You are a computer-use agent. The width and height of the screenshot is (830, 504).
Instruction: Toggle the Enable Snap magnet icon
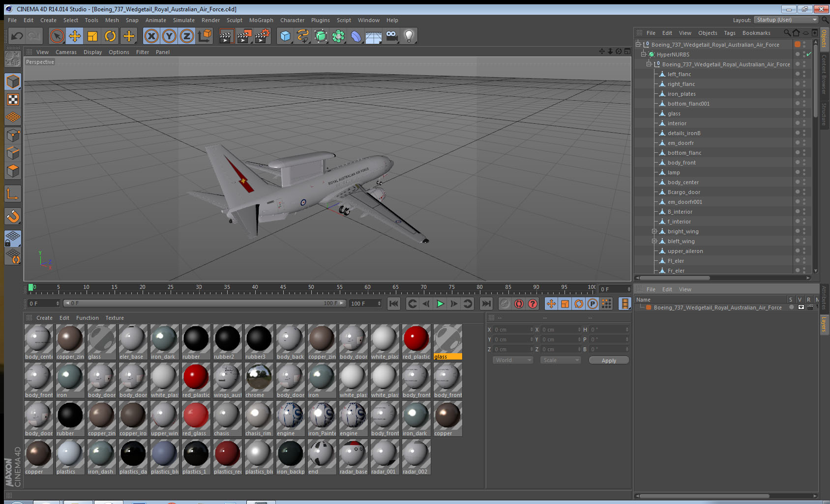[x=13, y=216]
